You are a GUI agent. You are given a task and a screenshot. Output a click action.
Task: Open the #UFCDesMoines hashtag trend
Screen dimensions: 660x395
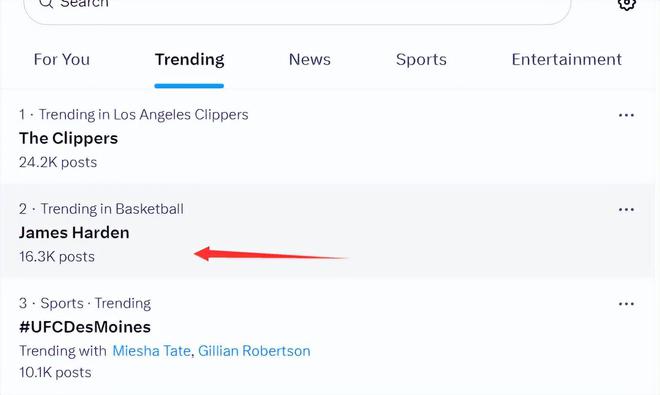(85, 327)
